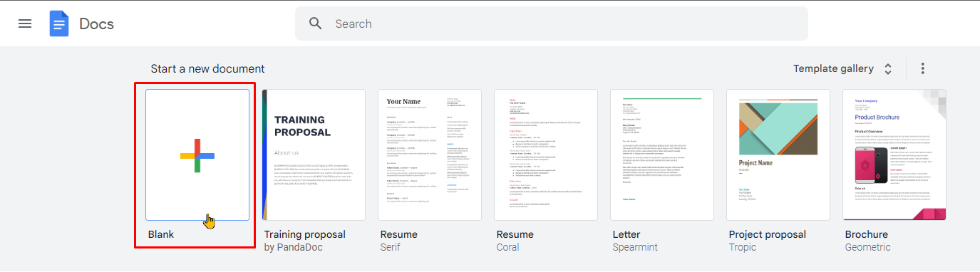Click the 'Geometric' subtitle text
Screen dimensions: 980x272
[x=867, y=247]
